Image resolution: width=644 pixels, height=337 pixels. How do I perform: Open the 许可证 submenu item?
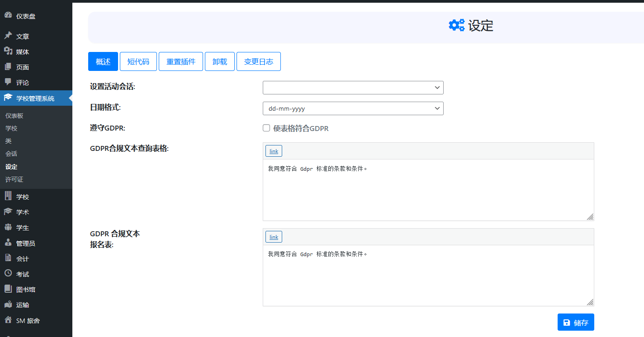[14, 179]
